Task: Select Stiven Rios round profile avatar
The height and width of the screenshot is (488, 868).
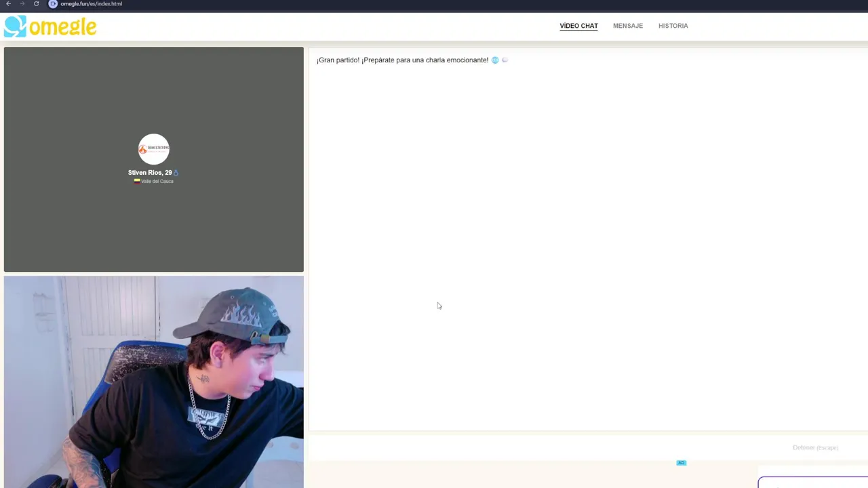Action: pyautogui.click(x=154, y=149)
